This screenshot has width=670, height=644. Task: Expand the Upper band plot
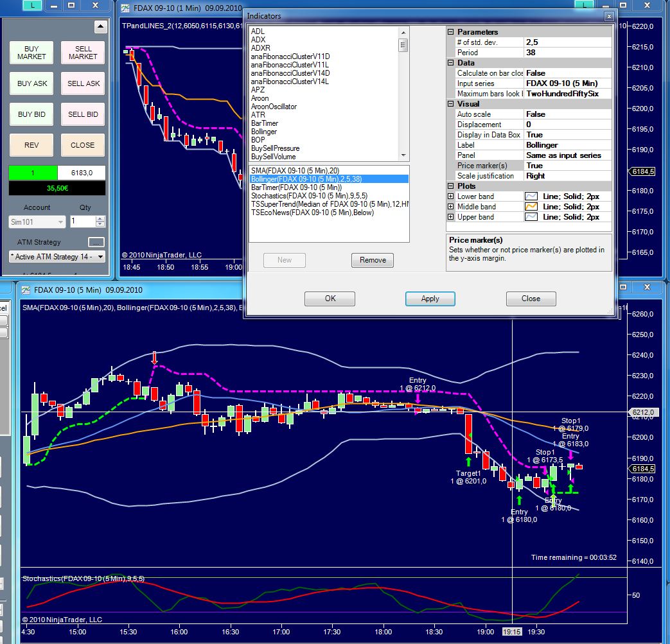point(450,217)
